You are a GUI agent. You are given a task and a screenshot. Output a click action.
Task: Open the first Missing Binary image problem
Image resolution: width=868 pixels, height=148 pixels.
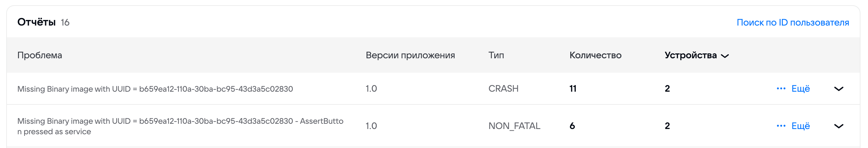pos(155,89)
